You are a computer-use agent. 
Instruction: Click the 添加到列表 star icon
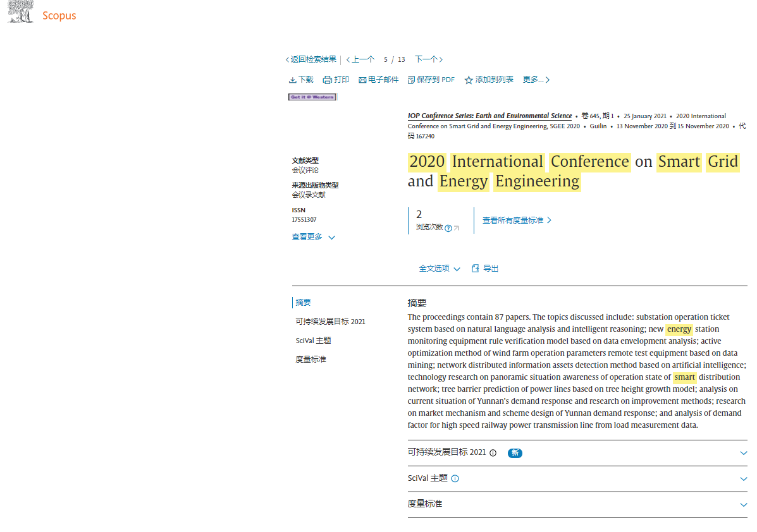[x=468, y=80]
